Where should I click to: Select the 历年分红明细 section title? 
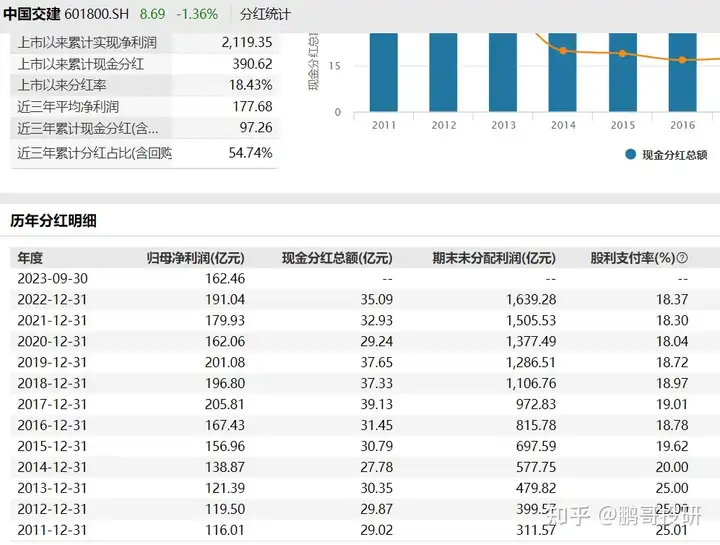tap(53, 221)
